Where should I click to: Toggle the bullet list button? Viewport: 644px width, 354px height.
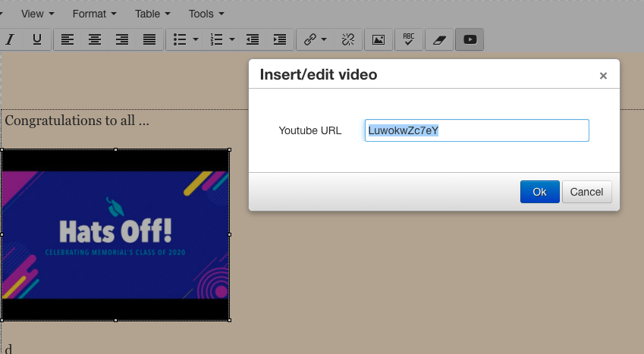pos(180,39)
